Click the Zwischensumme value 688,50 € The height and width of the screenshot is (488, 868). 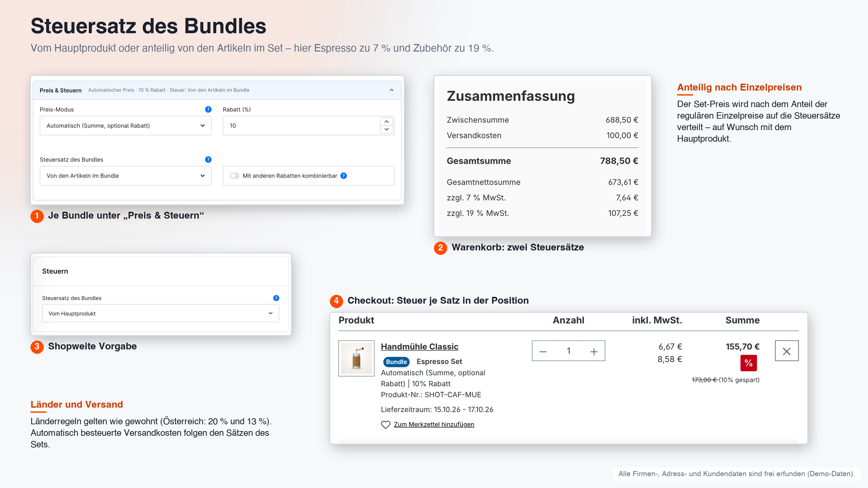(622, 120)
